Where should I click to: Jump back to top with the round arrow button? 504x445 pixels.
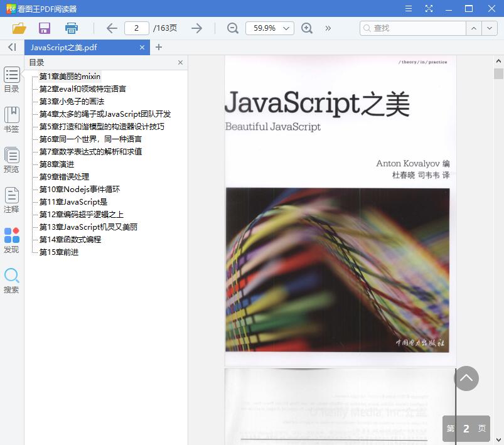(x=466, y=378)
